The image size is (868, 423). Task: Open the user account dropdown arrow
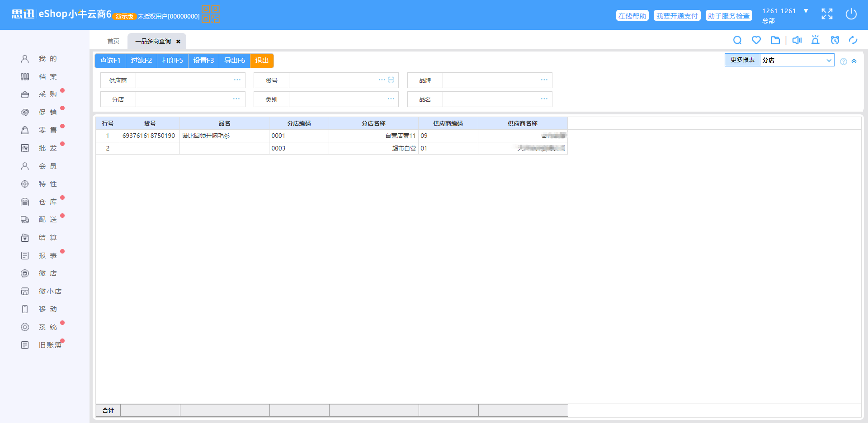tap(806, 11)
